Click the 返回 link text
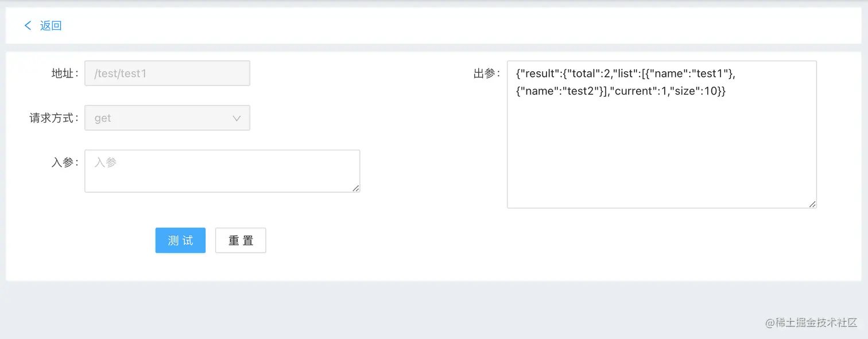The image size is (868, 339). pyautogui.click(x=51, y=25)
